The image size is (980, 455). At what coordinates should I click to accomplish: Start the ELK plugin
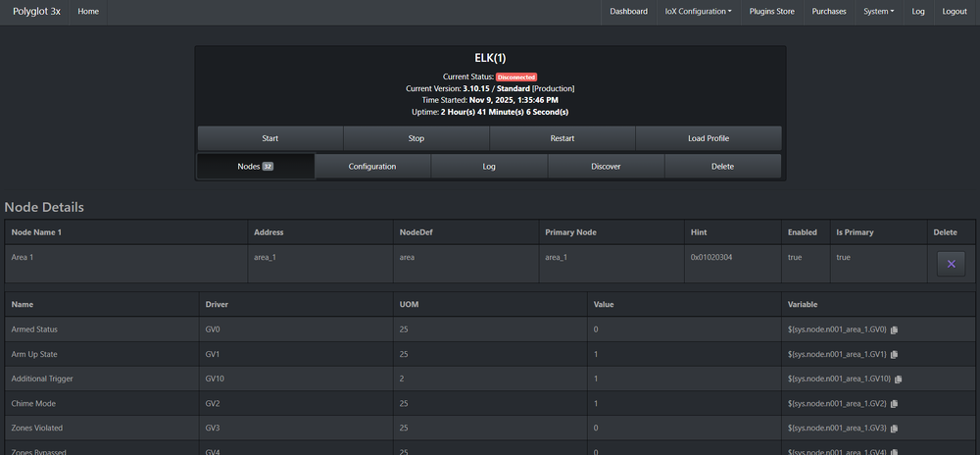pyautogui.click(x=269, y=138)
